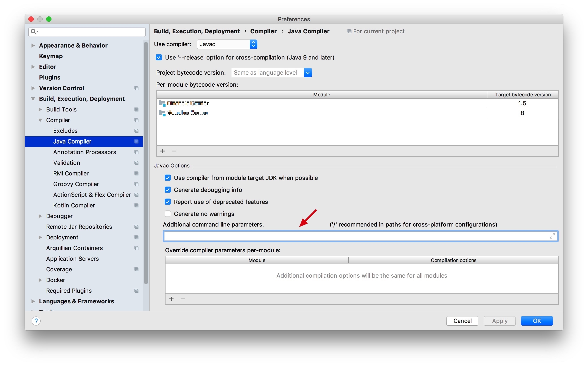The image size is (588, 366).
Task: Disable '--release' option for cross-compilation
Action: pyautogui.click(x=159, y=57)
